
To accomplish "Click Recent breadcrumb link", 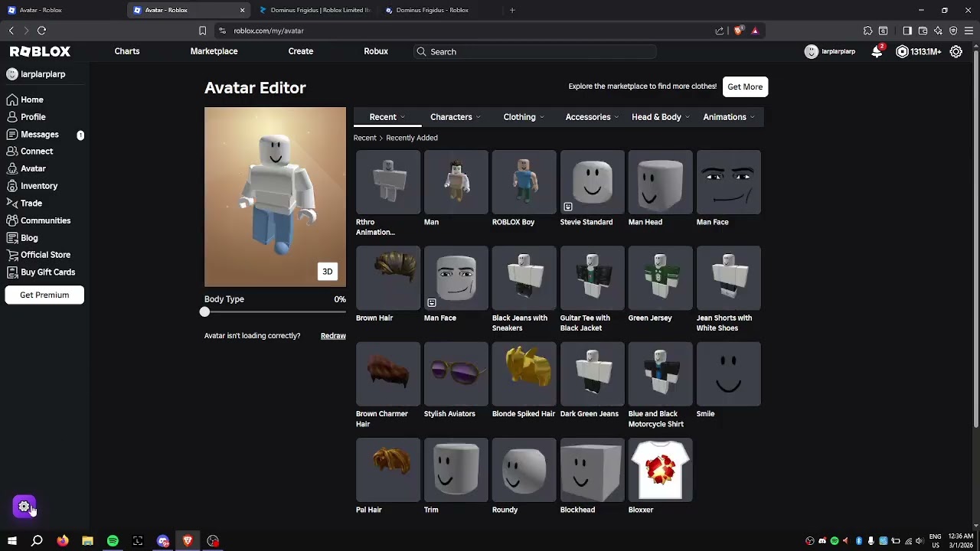I will (364, 138).
